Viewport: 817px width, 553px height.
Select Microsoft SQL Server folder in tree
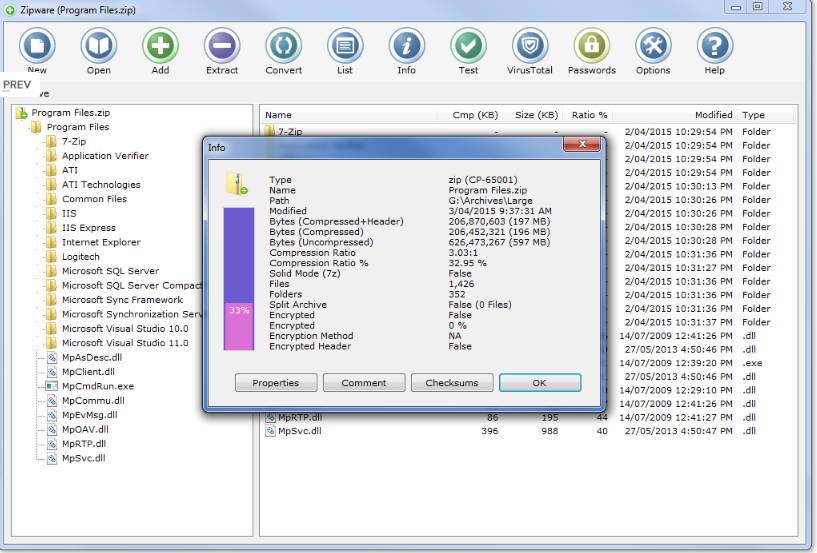(109, 271)
